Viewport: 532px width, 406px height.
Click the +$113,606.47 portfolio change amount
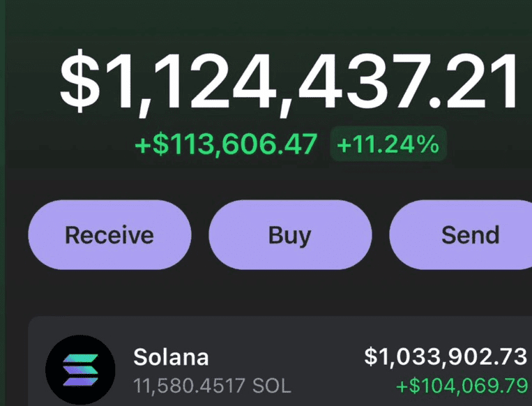point(227,144)
